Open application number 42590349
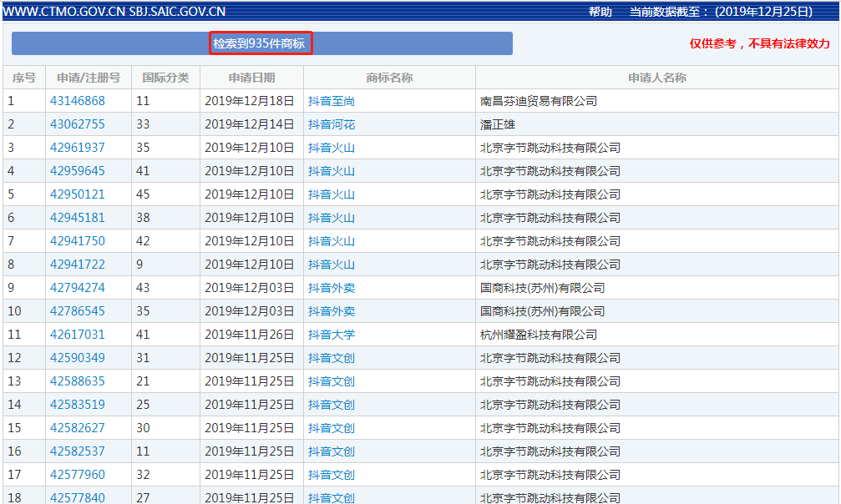 click(78, 358)
